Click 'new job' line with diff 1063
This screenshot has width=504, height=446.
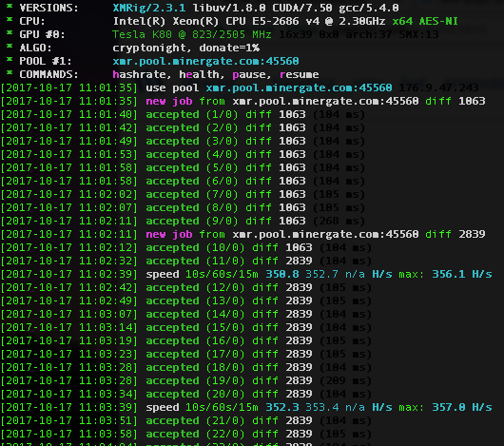[242, 101]
